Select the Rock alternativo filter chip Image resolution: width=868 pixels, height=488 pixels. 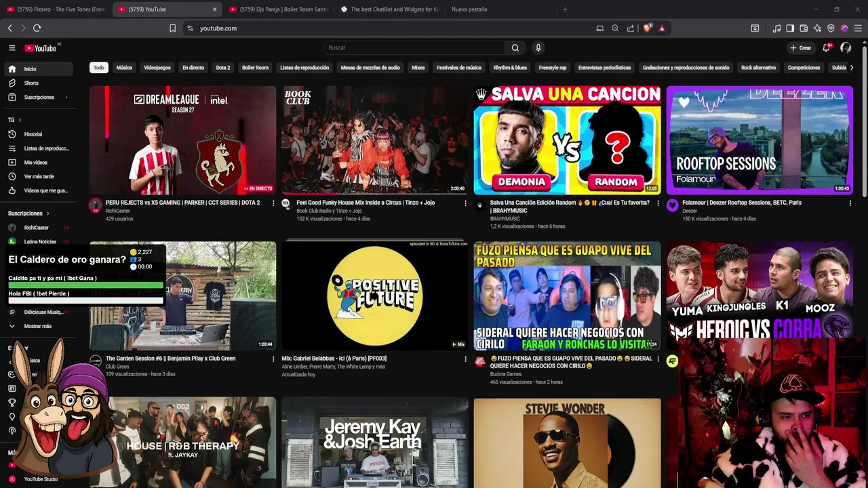758,67
